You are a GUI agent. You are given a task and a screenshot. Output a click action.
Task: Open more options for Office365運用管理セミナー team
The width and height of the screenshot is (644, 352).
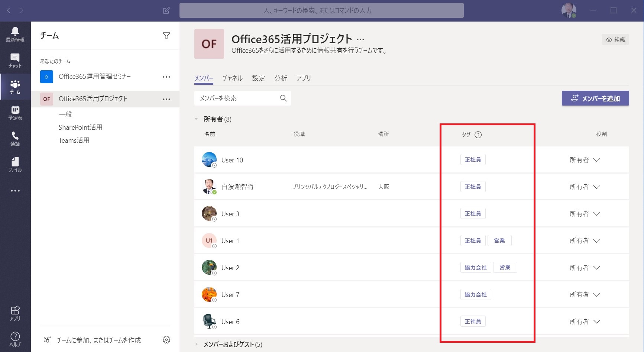point(166,77)
